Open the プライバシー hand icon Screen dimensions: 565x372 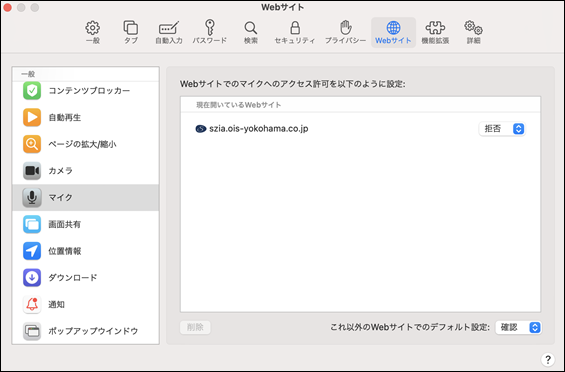(345, 28)
